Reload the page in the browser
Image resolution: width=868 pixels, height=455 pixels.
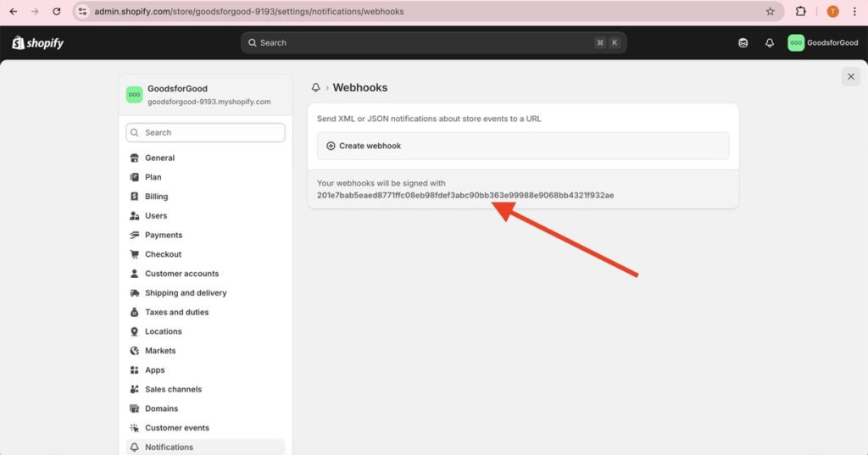[x=57, y=12]
